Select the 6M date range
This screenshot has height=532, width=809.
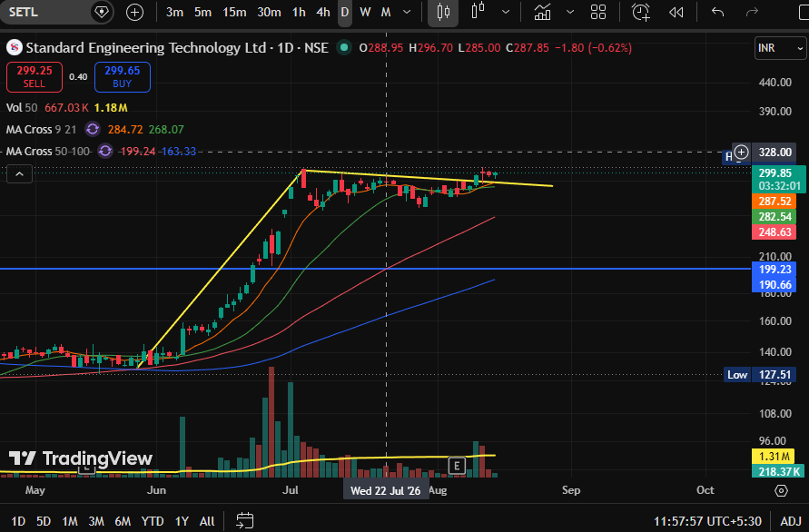[123, 521]
